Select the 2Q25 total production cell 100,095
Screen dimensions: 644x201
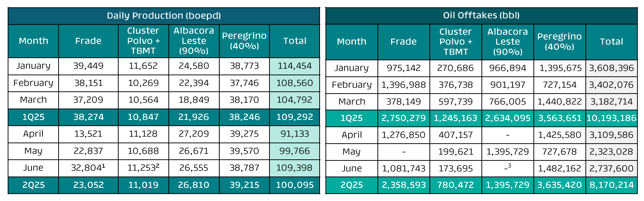295,185
